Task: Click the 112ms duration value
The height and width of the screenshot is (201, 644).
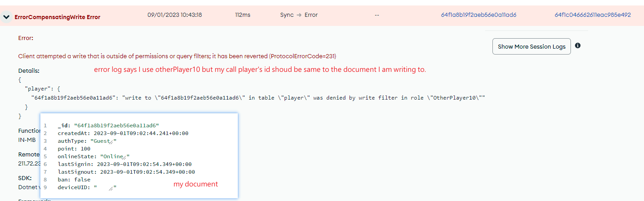Action: pyautogui.click(x=243, y=15)
